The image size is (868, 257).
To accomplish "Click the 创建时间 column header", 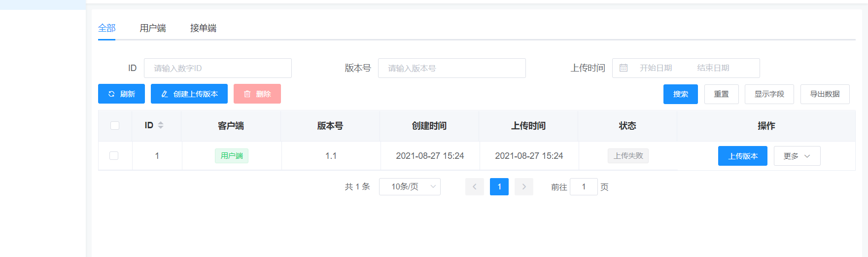I will (429, 126).
